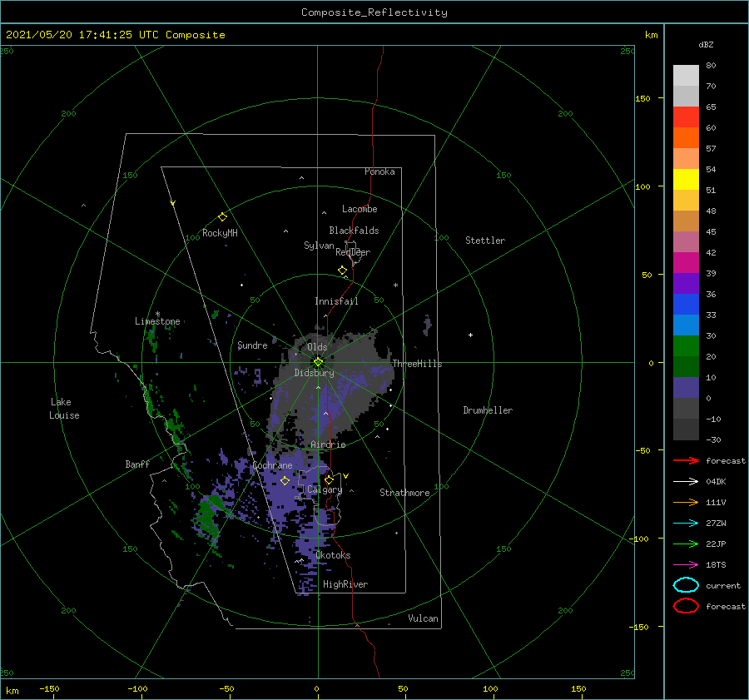Select the Vulcan label
Image resolution: width=749 pixels, height=700 pixels.
[x=423, y=618]
